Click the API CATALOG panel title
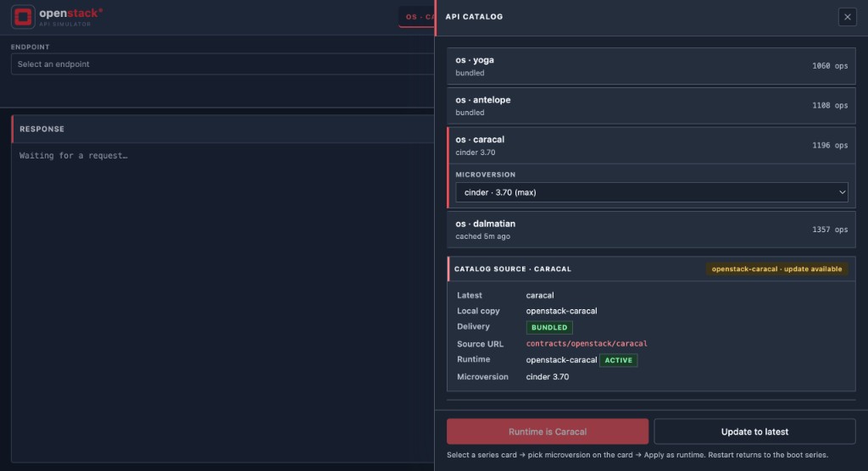Screen dimensions: 868x471 475,17
